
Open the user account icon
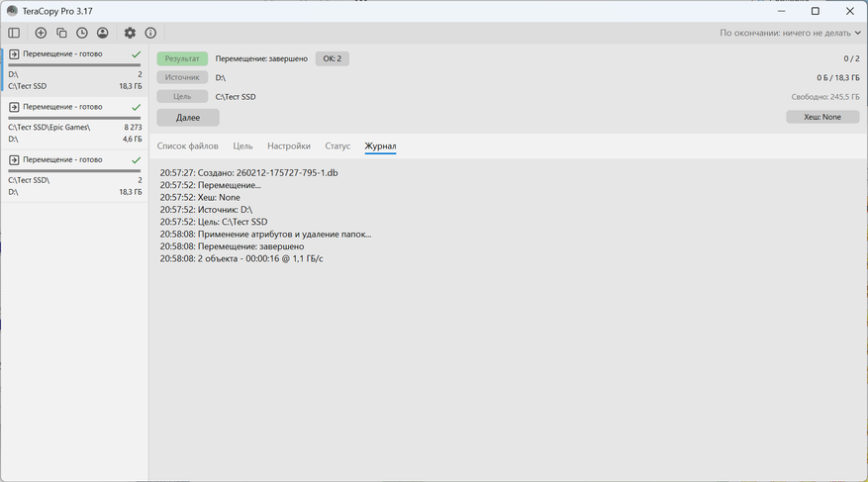pyautogui.click(x=102, y=33)
